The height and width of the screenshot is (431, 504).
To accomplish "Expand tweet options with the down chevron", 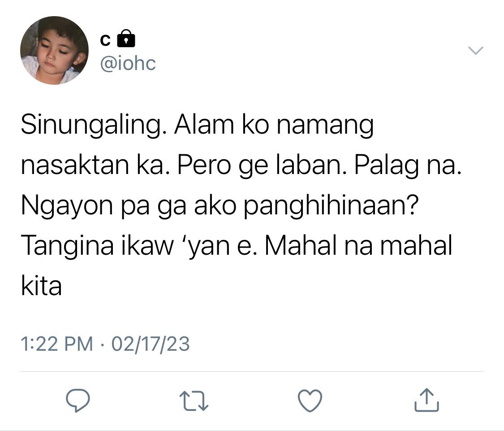I will 475,51.
